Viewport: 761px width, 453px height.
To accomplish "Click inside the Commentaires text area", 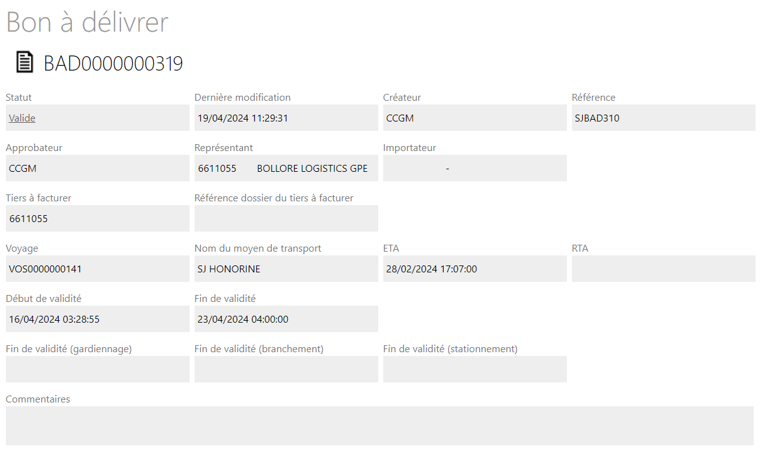I will pyautogui.click(x=379, y=425).
